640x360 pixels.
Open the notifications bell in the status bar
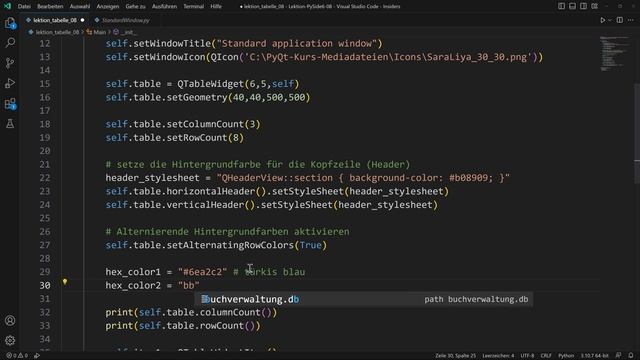[x=631, y=356]
